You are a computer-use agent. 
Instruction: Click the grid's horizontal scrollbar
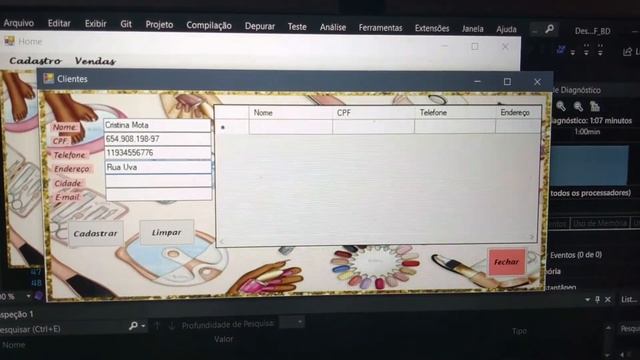click(x=376, y=240)
